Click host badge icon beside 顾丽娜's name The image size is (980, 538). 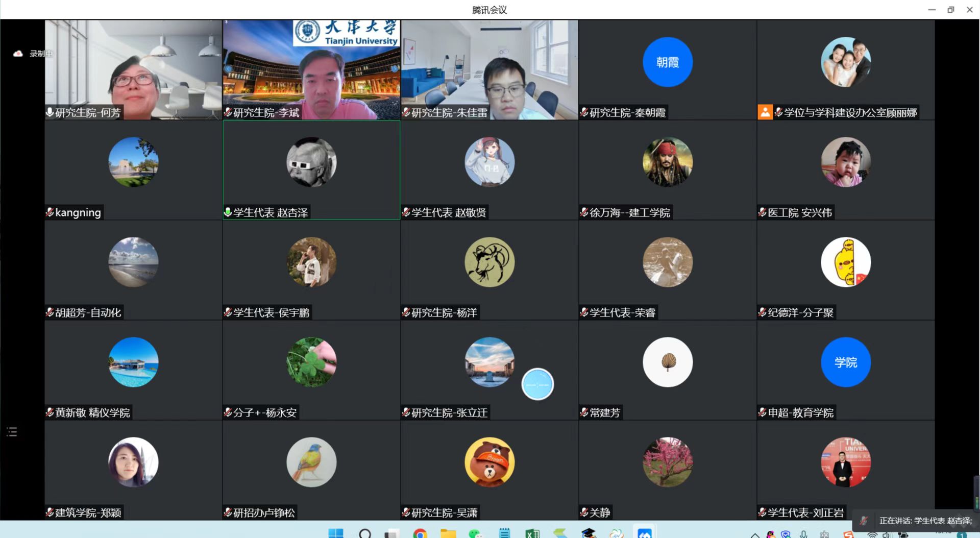(765, 112)
